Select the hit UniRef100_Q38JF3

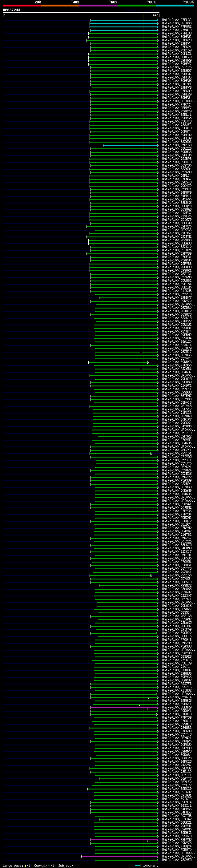tap(176, 121)
